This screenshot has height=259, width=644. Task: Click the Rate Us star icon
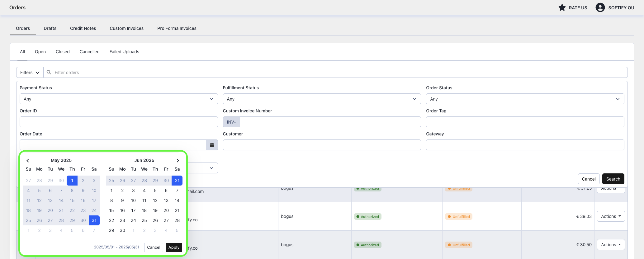pos(562,8)
